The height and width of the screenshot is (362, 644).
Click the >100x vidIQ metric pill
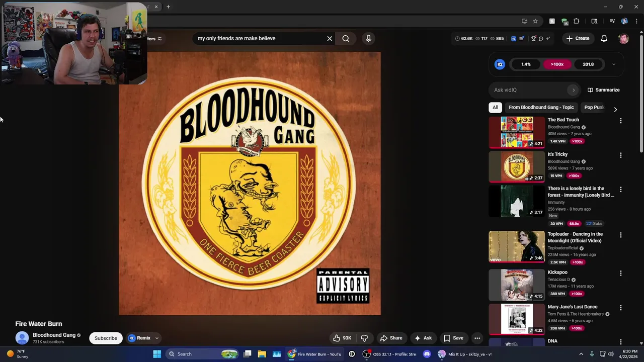pos(557,64)
